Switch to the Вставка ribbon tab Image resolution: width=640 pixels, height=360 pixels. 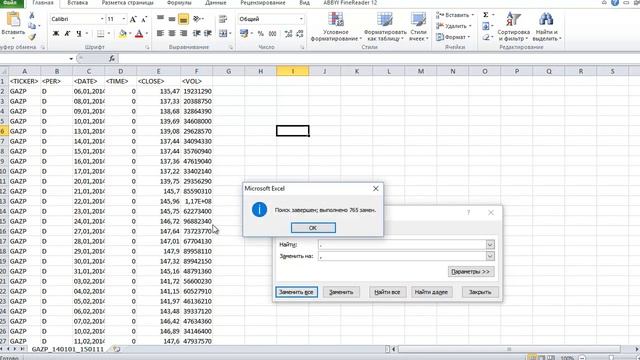click(78, 3)
